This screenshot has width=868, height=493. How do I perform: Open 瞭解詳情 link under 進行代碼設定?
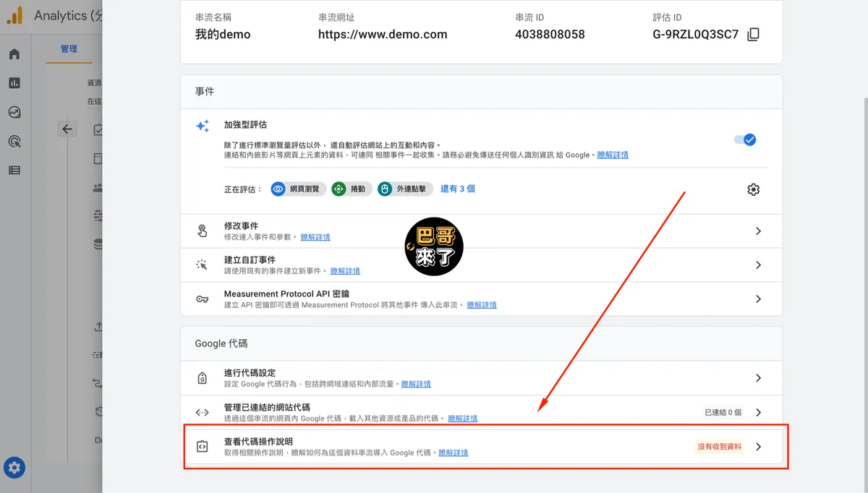(x=416, y=384)
